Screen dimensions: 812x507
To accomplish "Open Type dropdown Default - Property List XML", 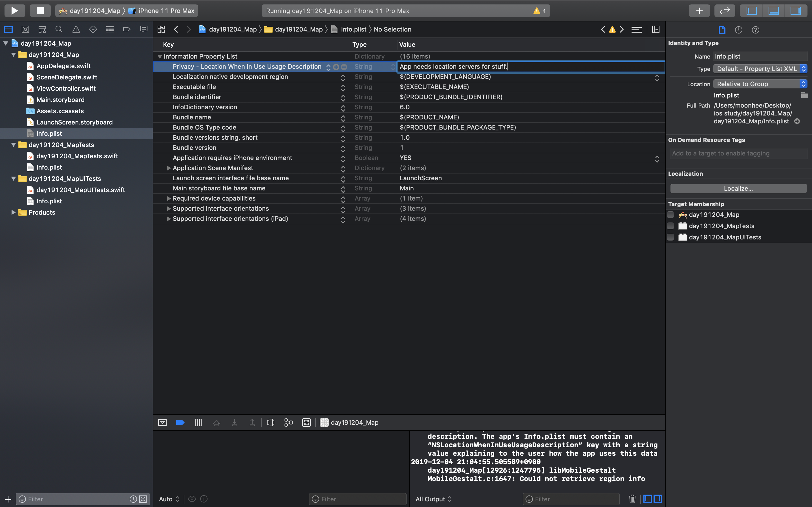I will click(x=760, y=69).
